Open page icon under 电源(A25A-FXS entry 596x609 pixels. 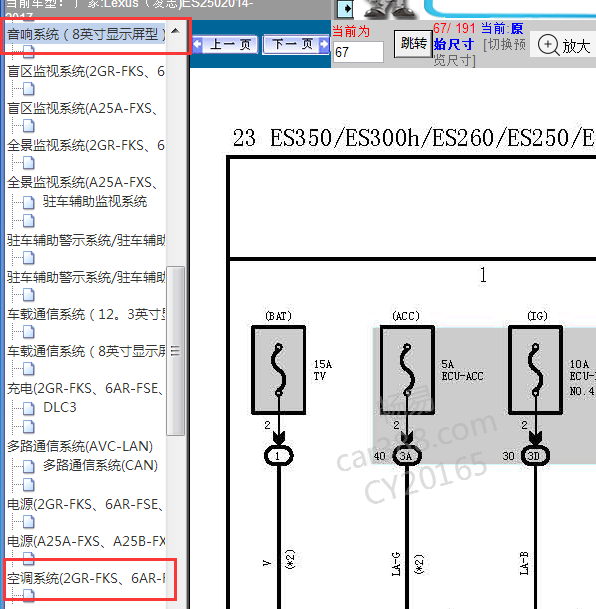click(x=28, y=559)
